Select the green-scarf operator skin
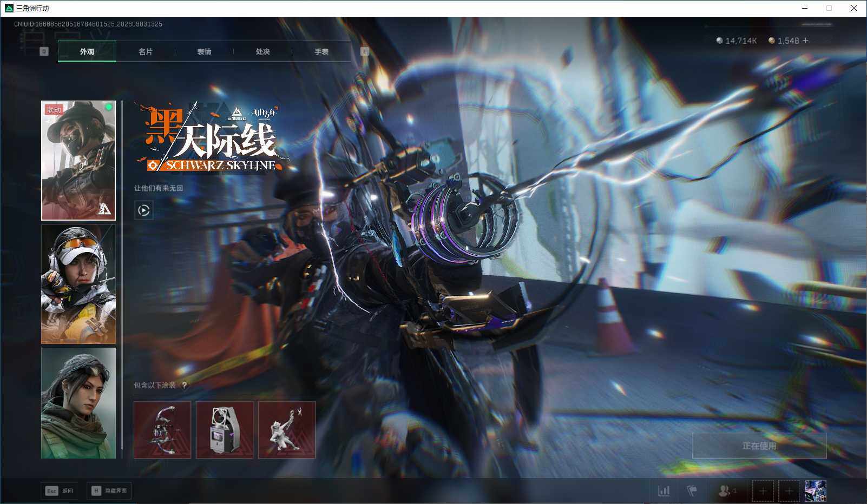Screen dimensions: 867x504 [78, 403]
